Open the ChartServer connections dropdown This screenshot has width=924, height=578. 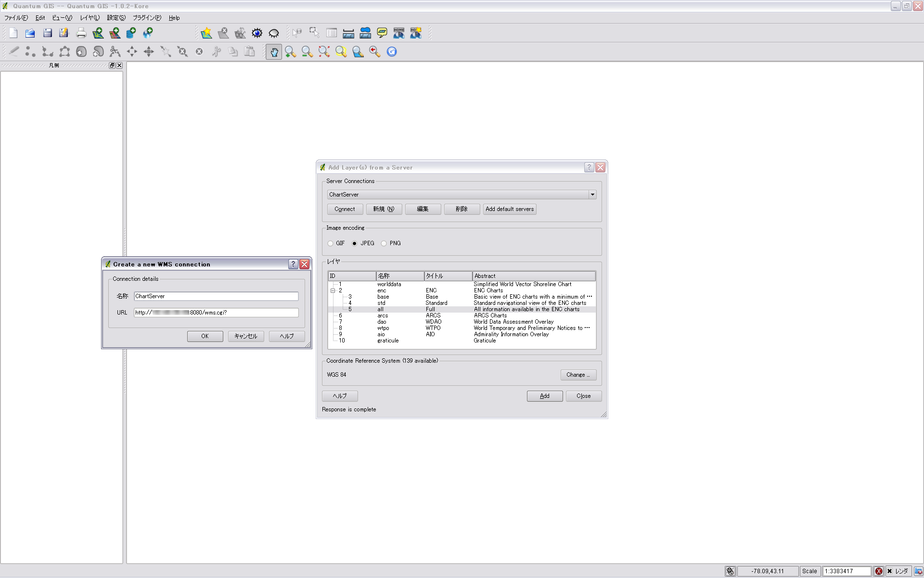tap(592, 195)
